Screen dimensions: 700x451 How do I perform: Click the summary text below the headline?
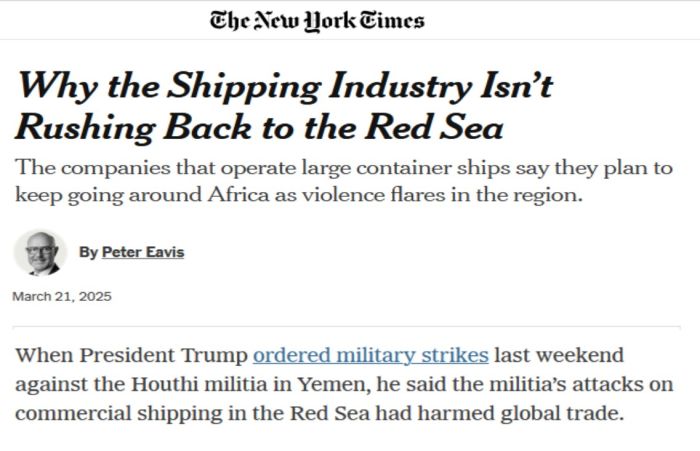coord(345,180)
